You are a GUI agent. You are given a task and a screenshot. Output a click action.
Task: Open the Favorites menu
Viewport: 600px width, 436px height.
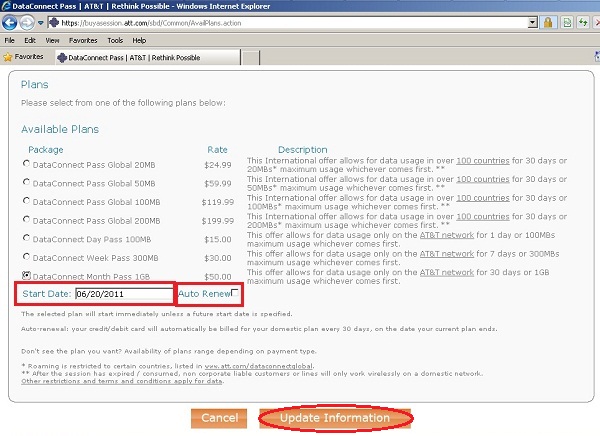tap(83, 40)
